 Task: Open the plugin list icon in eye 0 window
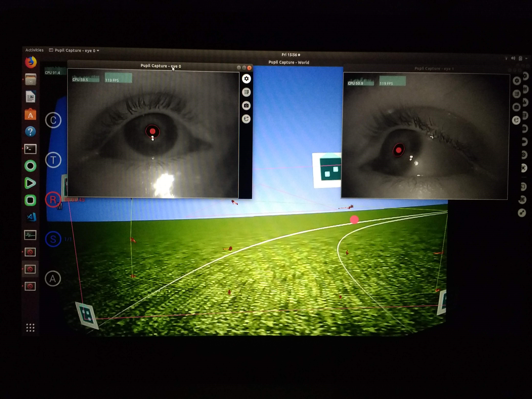click(246, 92)
